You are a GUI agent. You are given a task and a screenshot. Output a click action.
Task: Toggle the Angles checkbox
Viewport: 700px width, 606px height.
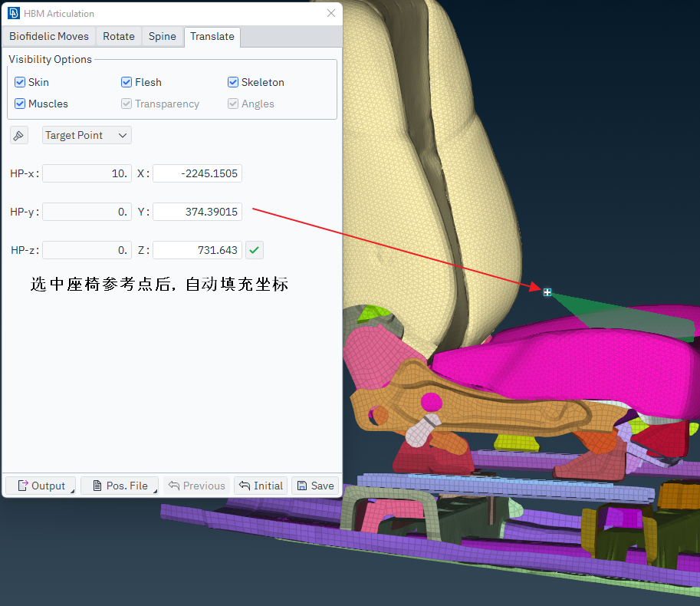(x=233, y=104)
